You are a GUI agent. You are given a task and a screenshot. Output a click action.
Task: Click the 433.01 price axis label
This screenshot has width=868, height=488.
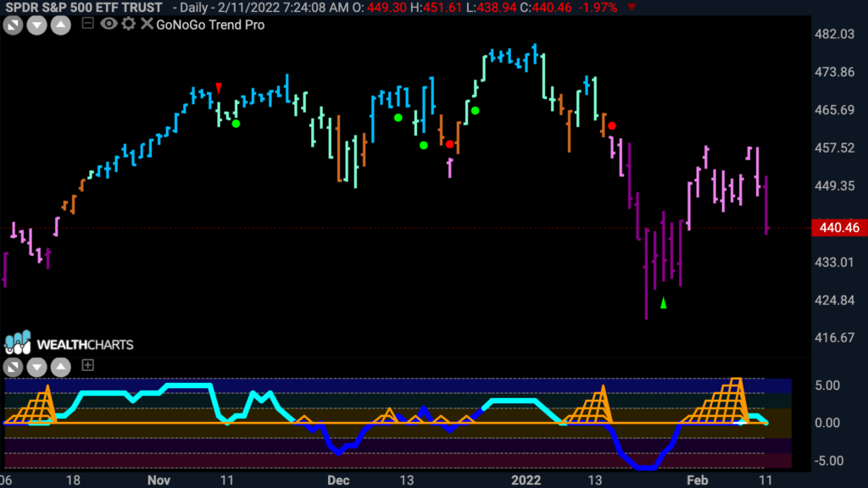tap(834, 263)
